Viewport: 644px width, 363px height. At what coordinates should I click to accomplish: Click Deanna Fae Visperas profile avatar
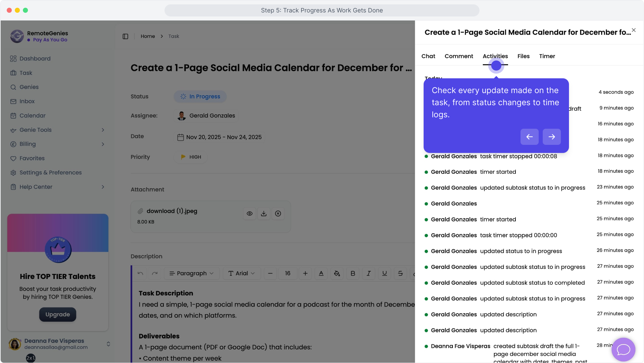click(15, 344)
